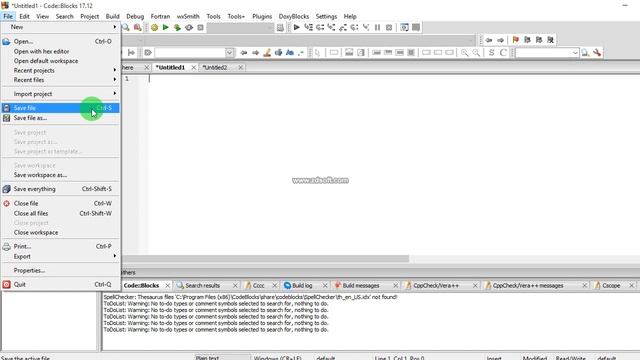
Task: Expand the Recent projects submenu
Action: pos(60,70)
